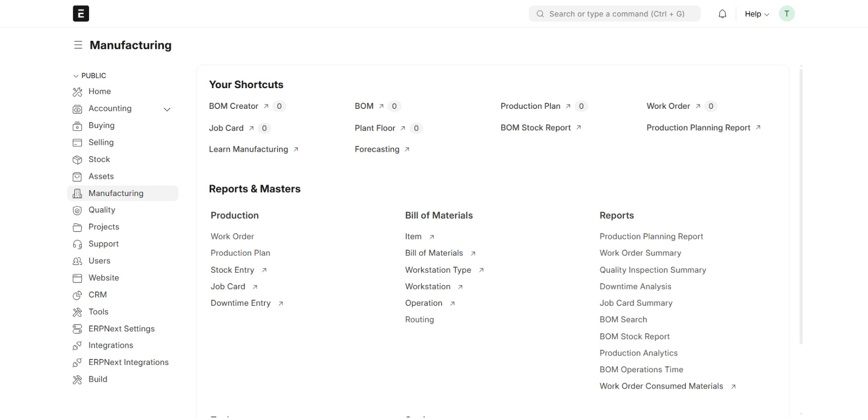This screenshot has height=420, width=868.
Task: Open Downtime Entry link
Action: [241, 303]
